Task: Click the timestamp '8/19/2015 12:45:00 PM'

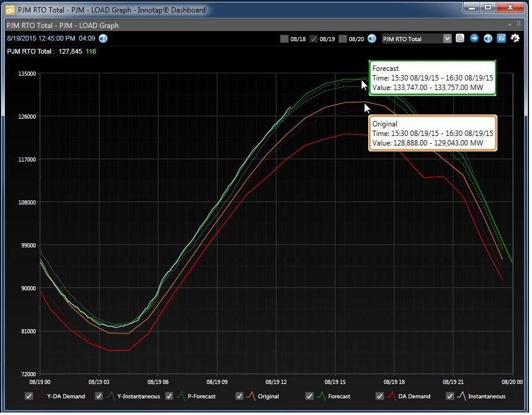Action: coord(41,38)
